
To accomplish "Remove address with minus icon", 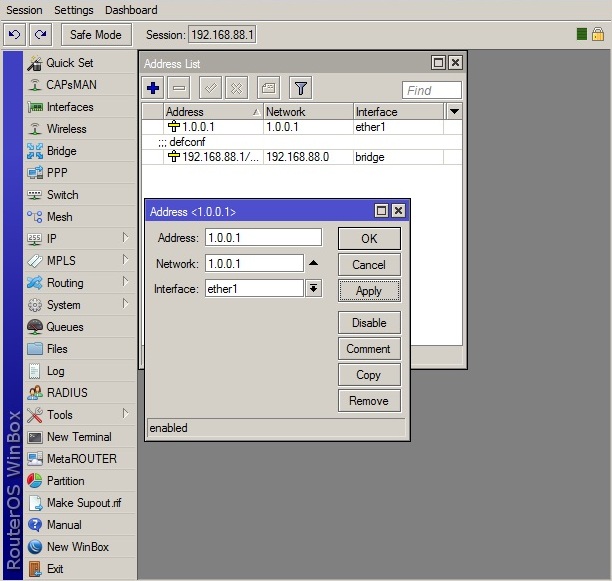I will tap(179, 88).
